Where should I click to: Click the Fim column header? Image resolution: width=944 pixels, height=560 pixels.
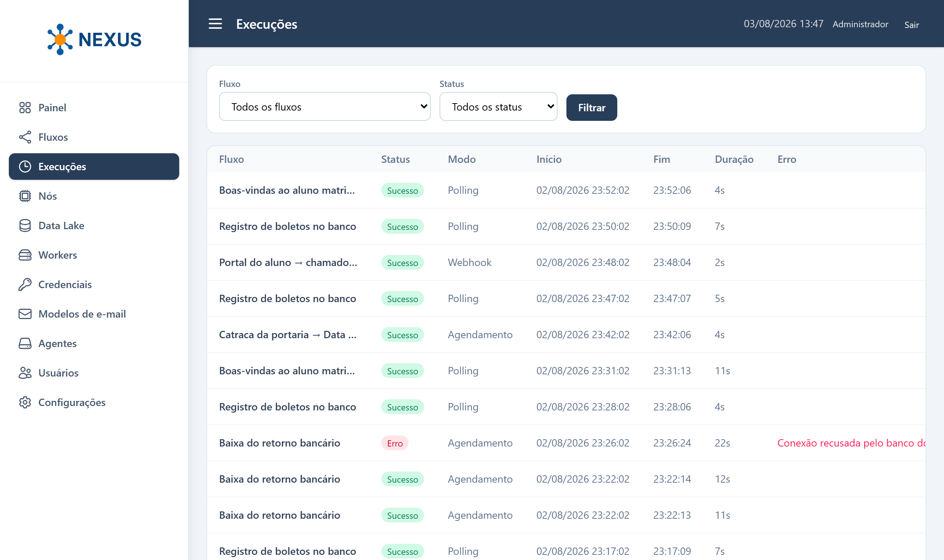(662, 159)
